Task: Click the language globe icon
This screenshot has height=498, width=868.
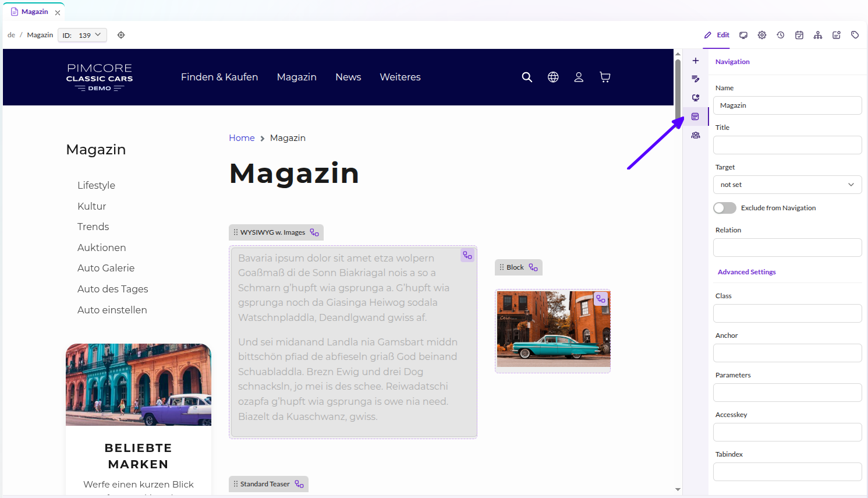Action: 553,77
